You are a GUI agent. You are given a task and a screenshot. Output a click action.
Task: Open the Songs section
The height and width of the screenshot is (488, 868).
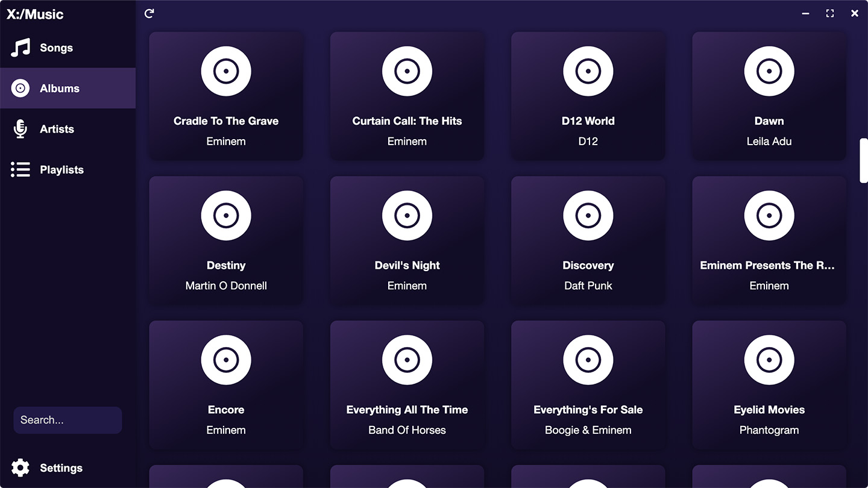(56, 48)
